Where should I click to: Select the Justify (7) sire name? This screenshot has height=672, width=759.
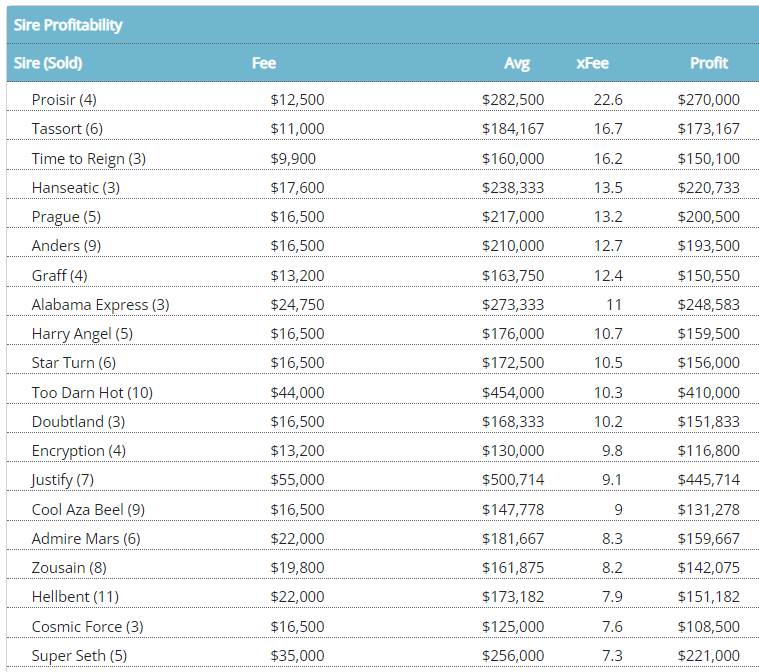click(x=62, y=480)
